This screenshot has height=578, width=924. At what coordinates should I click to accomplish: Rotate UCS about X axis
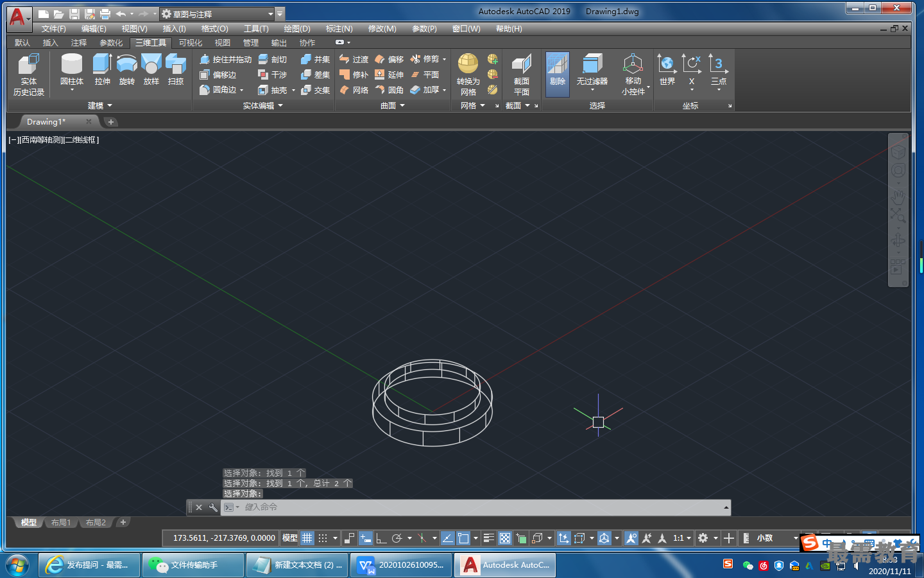[691, 71]
